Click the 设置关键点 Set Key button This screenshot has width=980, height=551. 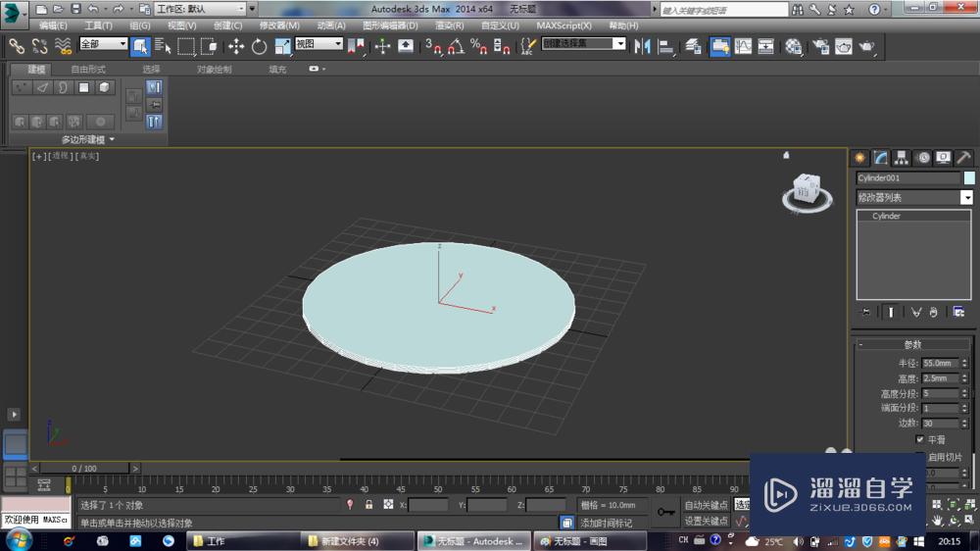point(706,521)
